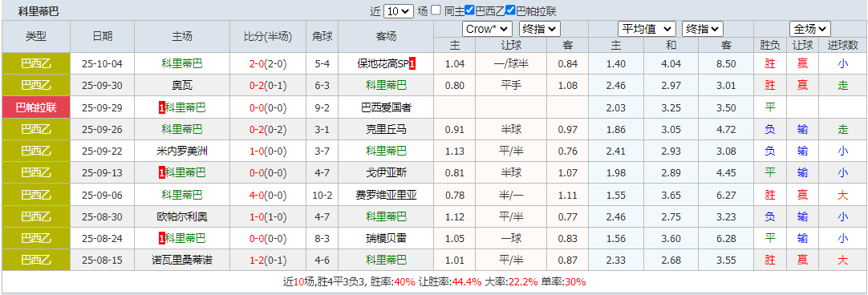Open home team 欧帕尔利奥 link
Image resolution: width=868 pixels, height=295 pixels.
pos(182,216)
